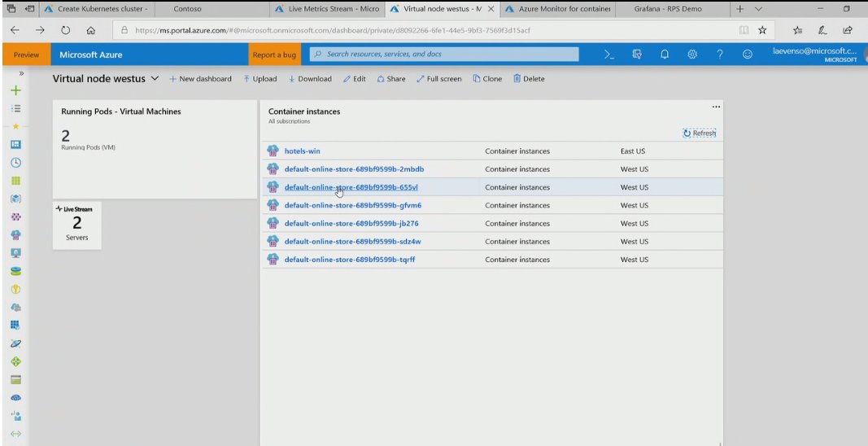
Task: Open the notifications bell
Action: pyautogui.click(x=665, y=55)
